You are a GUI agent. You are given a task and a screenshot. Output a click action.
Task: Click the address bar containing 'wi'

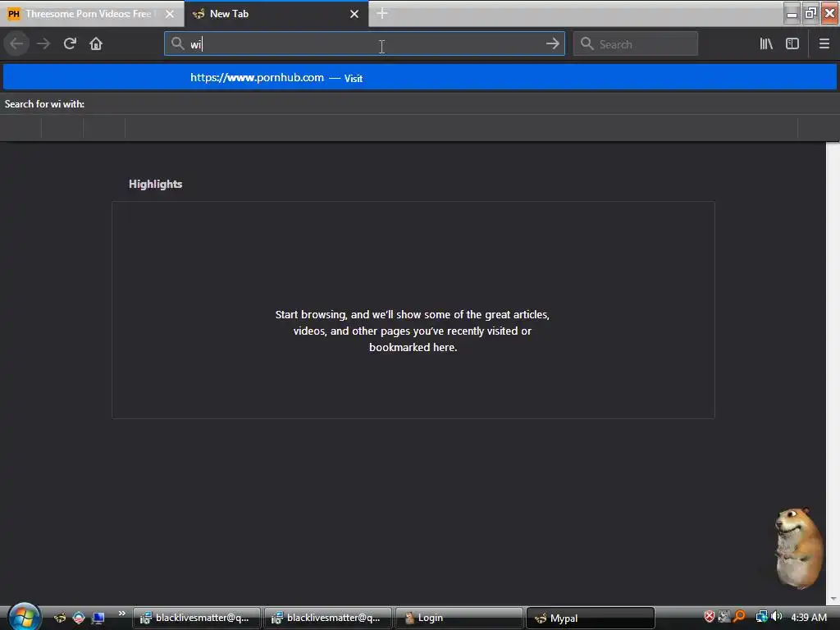(364, 43)
